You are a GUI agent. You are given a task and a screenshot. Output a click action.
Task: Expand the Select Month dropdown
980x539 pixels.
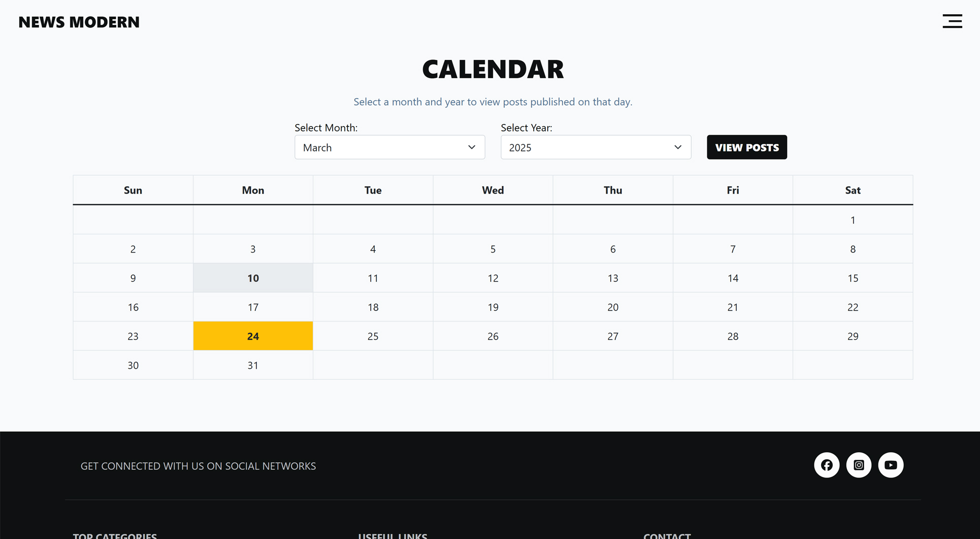pyautogui.click(x=389, y=147)
